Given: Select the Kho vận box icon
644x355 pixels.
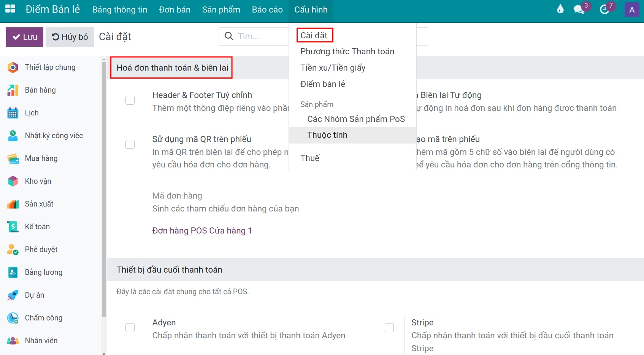Looking at the screenshot, I should click(x=13, y=181).
